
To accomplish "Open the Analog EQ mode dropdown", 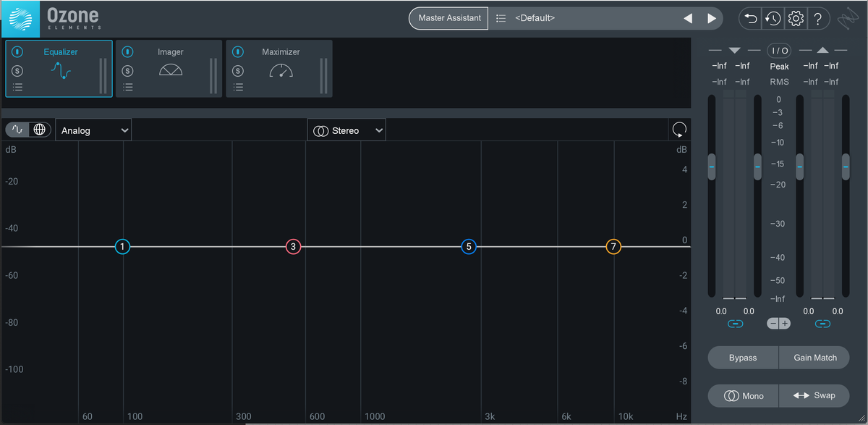I will (x=93, y=130).
